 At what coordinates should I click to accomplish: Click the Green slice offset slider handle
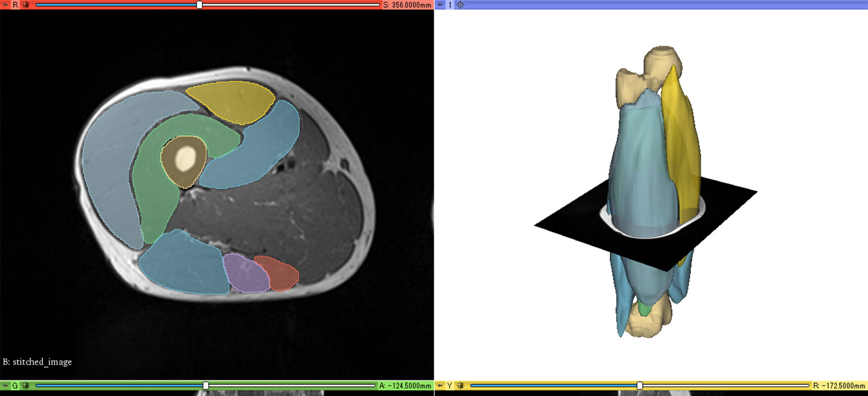tap(206, 386)
